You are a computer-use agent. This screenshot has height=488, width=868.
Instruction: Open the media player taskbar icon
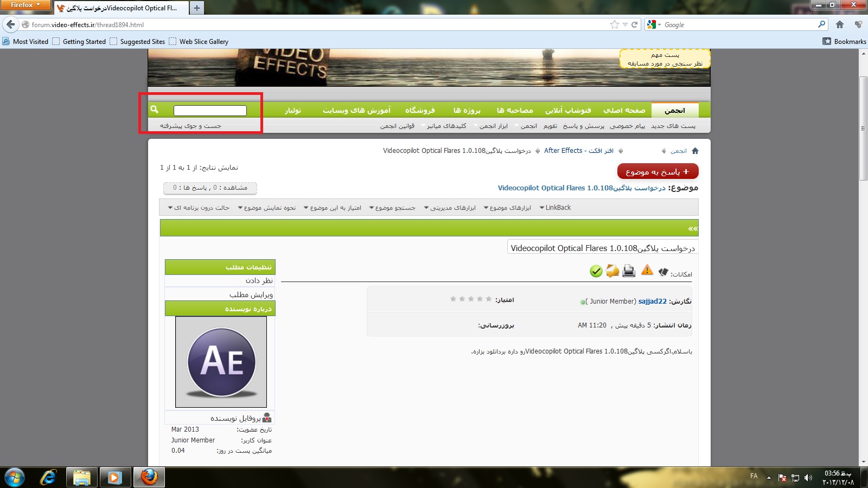tap(114, 477)
